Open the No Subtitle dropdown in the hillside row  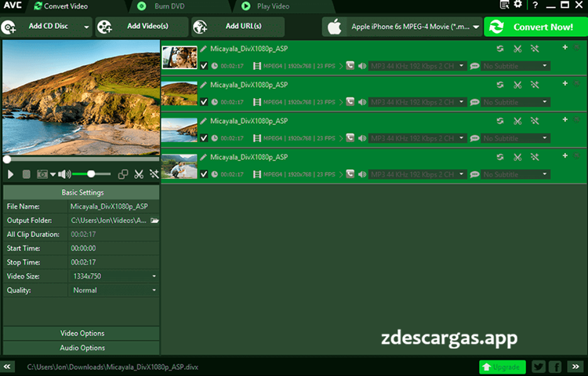515,102
